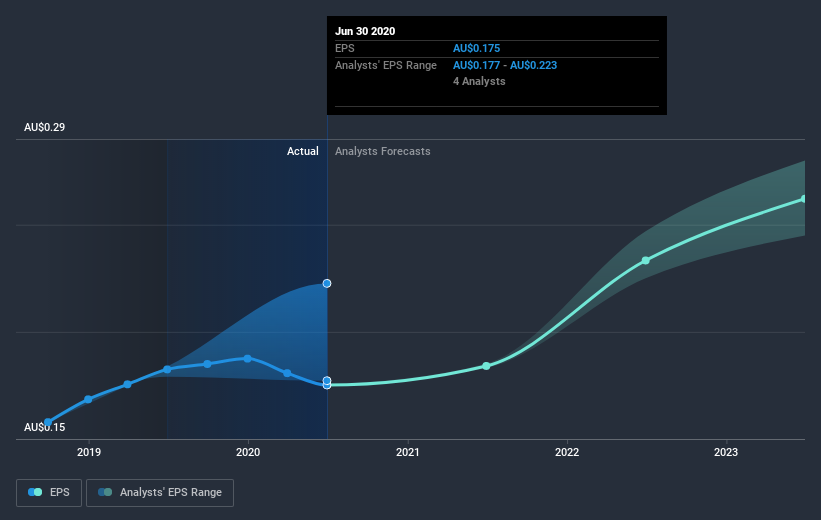Click the 2023 x-axis label

click(x=726, y=452)
